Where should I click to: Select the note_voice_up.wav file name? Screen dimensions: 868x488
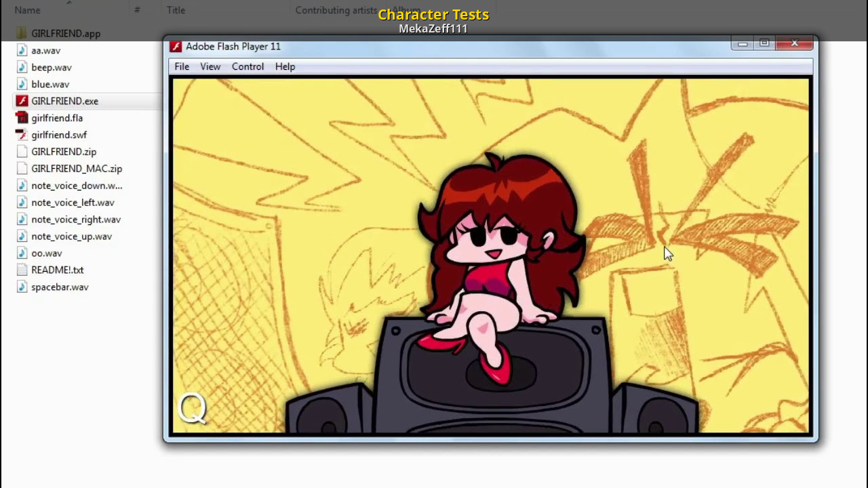tap(71, 237)
